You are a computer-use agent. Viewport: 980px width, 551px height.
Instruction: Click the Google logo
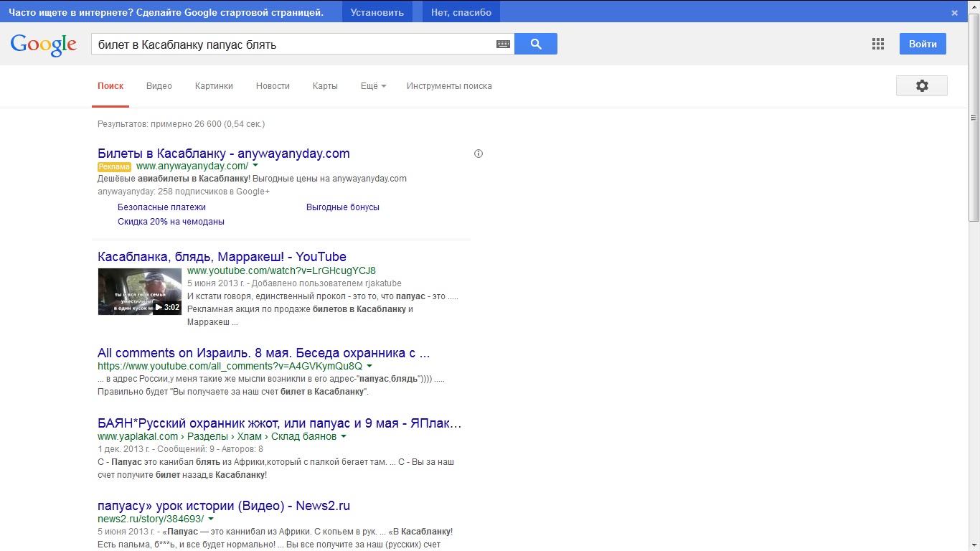tap(43, 44)
